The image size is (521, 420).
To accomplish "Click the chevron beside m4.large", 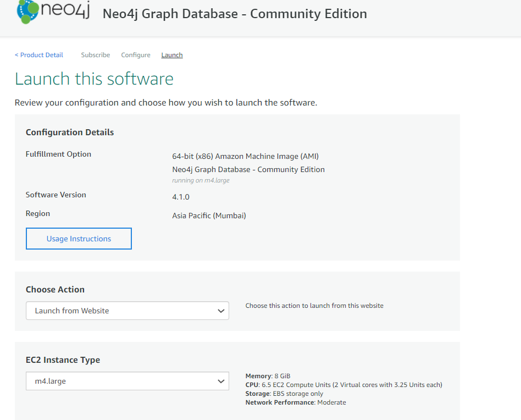I will click(221, 380).
